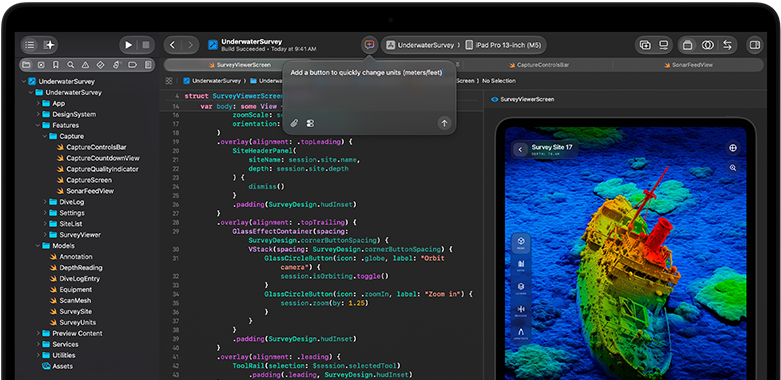Open the test navigator diamond icon
The image size is (781, 380).
tap(100, 65)
